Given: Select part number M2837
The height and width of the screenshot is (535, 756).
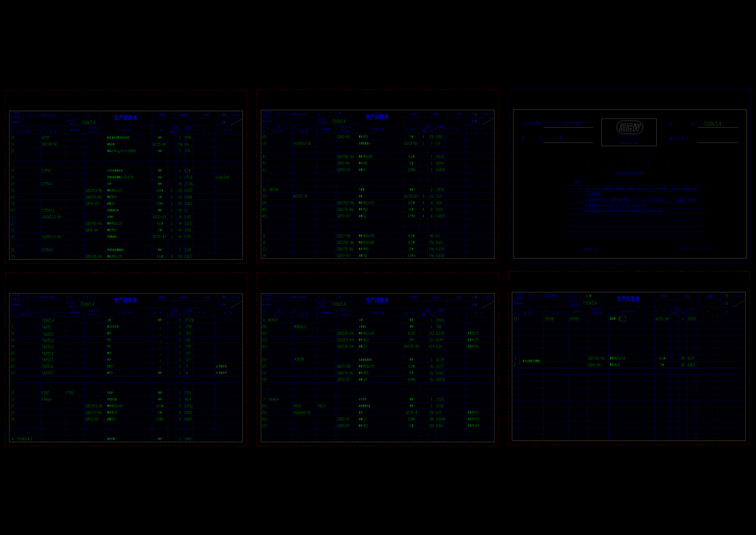Looking at the screenshot, I should [273, 320].
